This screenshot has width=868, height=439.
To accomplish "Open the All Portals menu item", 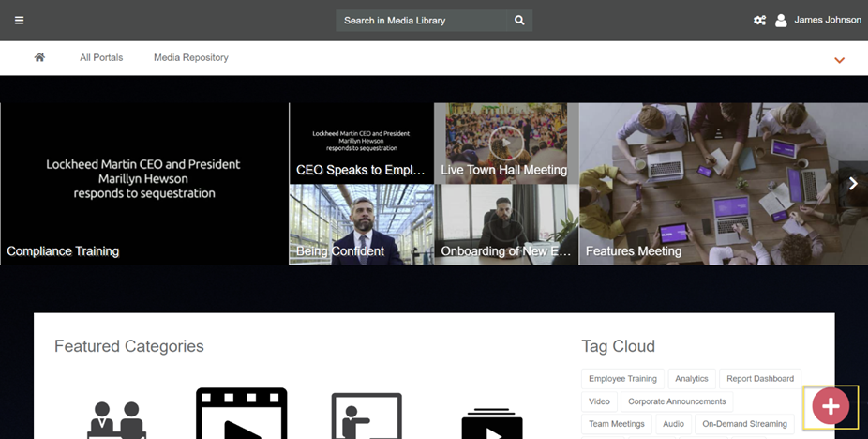I will 101,57.
